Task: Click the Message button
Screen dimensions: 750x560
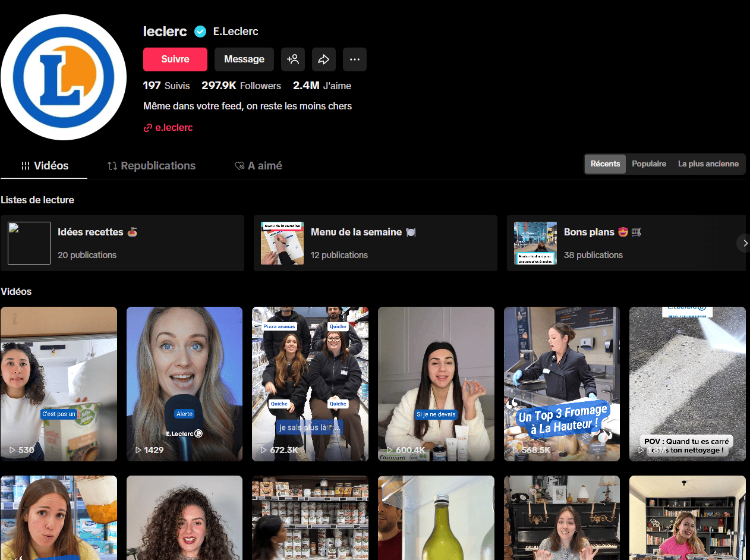Action: (244, 59)
